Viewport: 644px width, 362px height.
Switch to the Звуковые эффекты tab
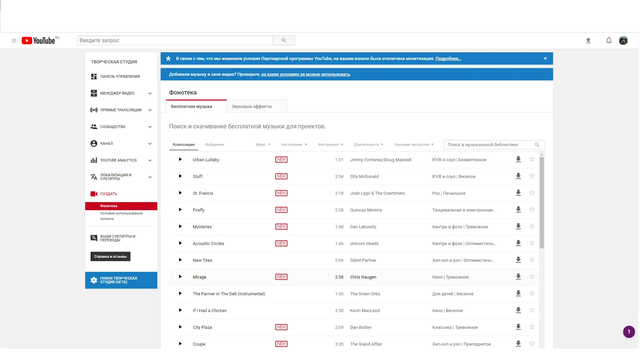(252, 107)
